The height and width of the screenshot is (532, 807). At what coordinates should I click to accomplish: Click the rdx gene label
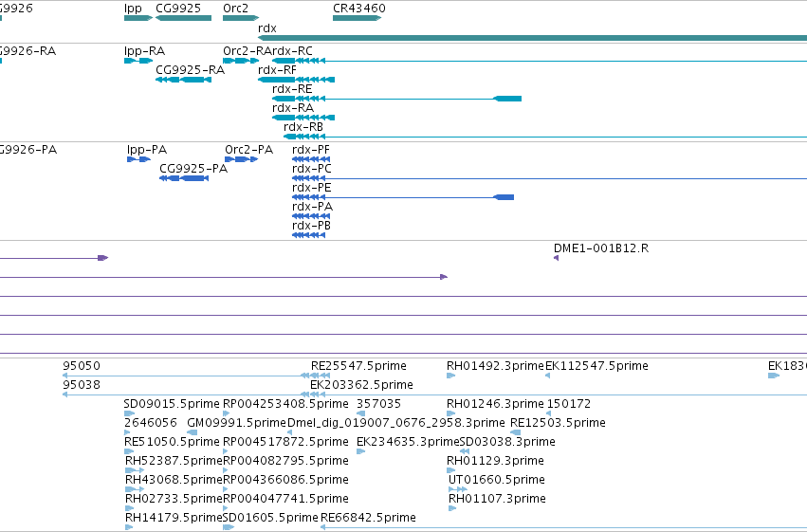tap(267, 28)
